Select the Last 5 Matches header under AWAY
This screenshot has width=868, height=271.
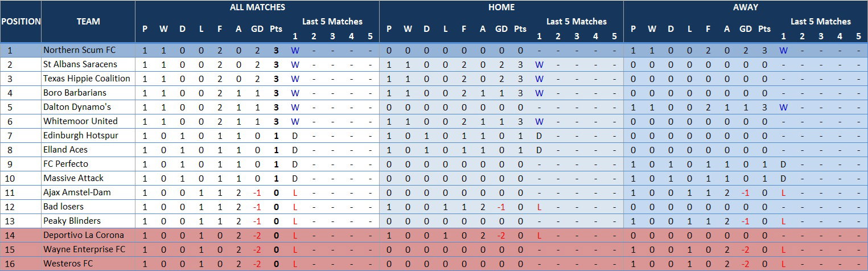point(821,22)
